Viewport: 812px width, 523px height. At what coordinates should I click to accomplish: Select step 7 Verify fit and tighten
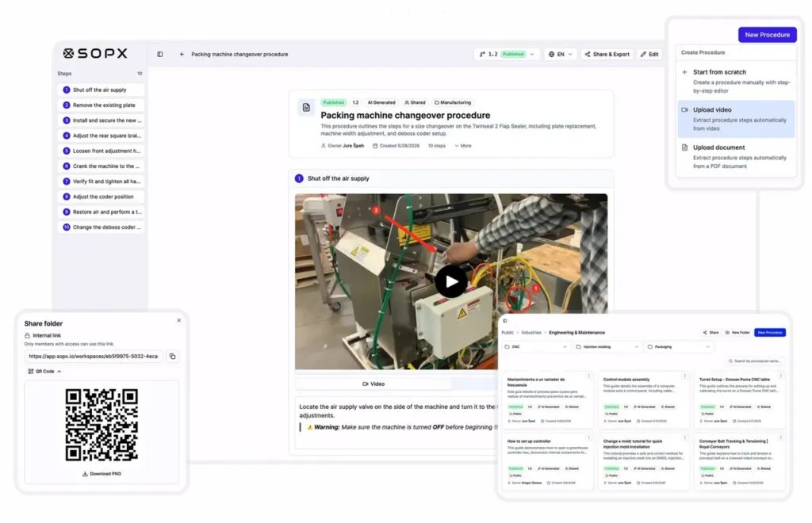click(101, 181)
